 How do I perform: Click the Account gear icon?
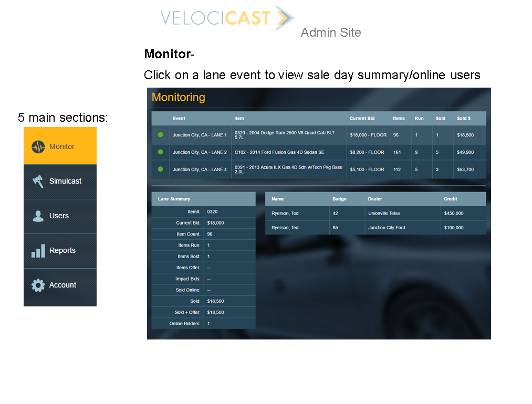(x=38, y=285)
